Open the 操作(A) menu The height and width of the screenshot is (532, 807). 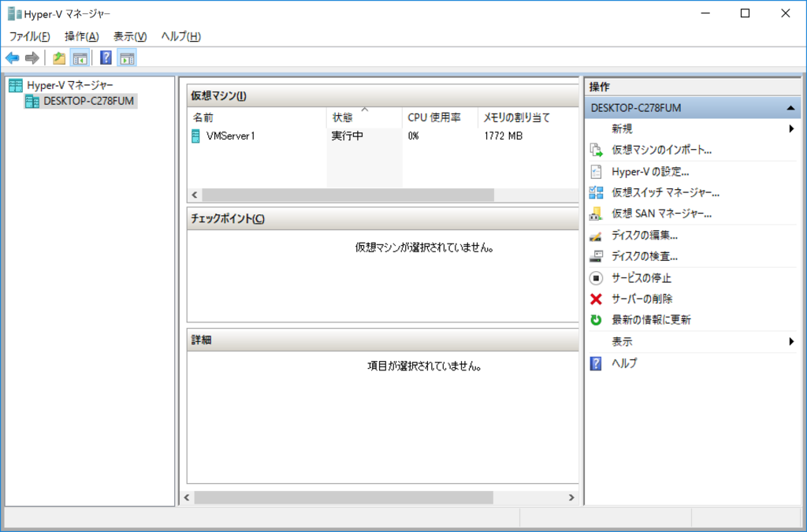pos(82,36)
